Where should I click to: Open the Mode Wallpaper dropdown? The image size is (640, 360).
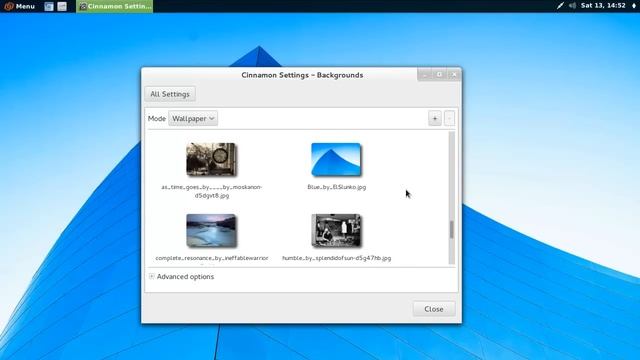(x=193, y=118)
